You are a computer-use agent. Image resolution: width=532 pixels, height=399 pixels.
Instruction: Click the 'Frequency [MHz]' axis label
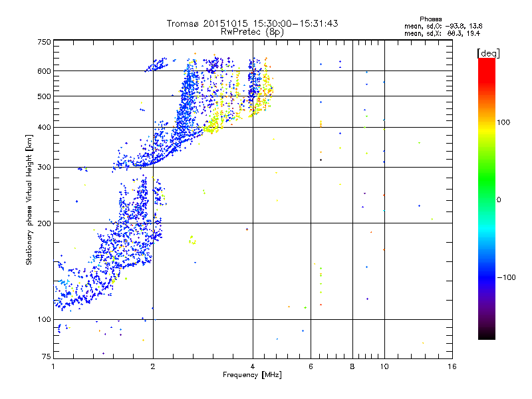click(x=252, y=375)
